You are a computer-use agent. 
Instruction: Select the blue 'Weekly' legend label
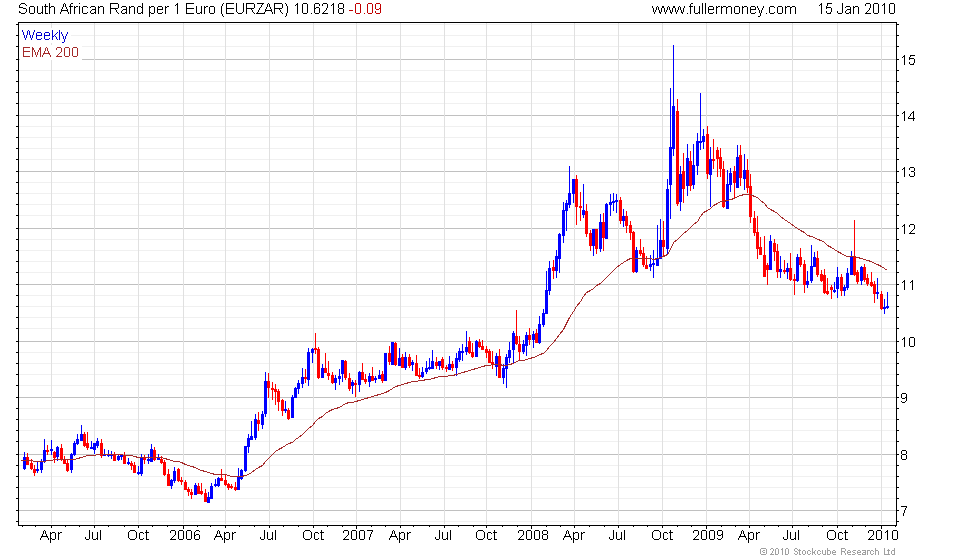tap(45, 36)
